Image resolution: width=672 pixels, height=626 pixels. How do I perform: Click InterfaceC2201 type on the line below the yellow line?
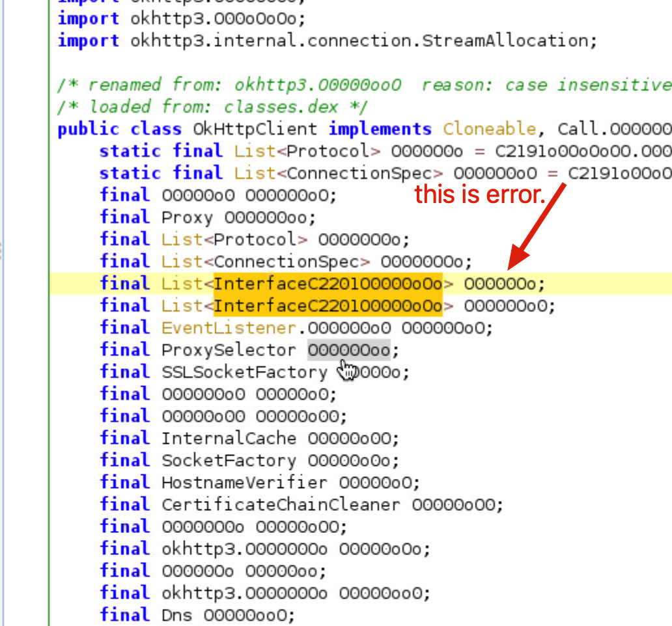(x=328, y=306)
